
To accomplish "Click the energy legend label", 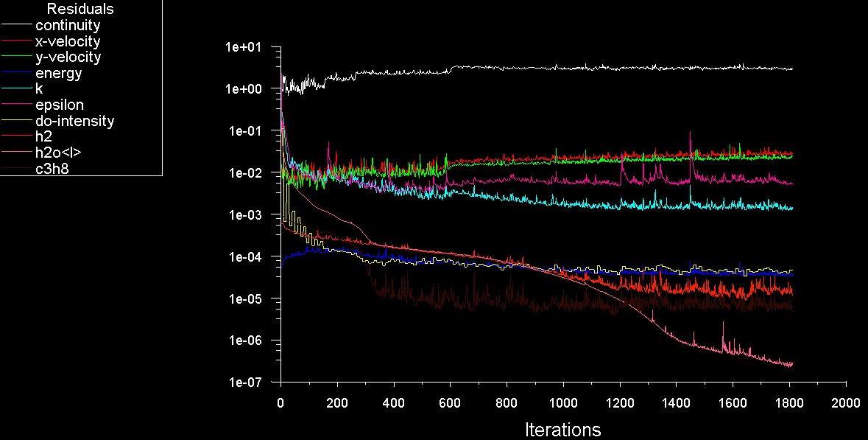I will click(x=58, y=74).
